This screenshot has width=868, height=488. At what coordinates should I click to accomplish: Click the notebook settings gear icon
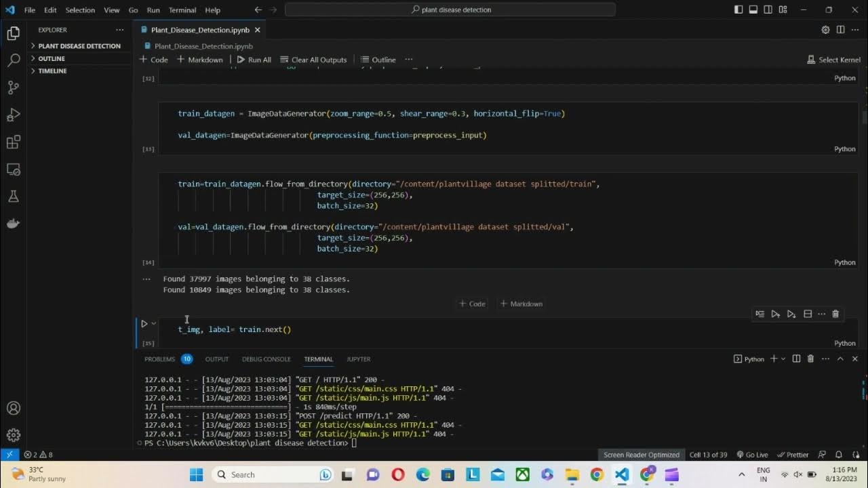pos(825,30)
